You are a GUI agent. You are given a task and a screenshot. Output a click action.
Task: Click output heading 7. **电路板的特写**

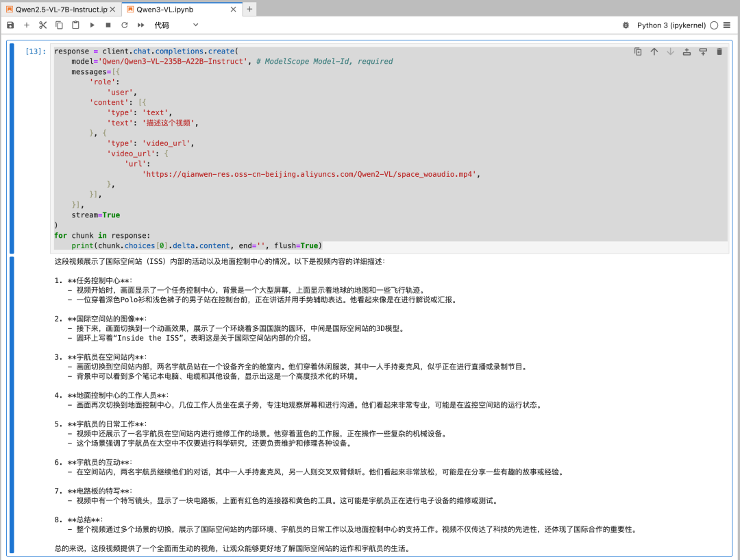coord(93,491)
